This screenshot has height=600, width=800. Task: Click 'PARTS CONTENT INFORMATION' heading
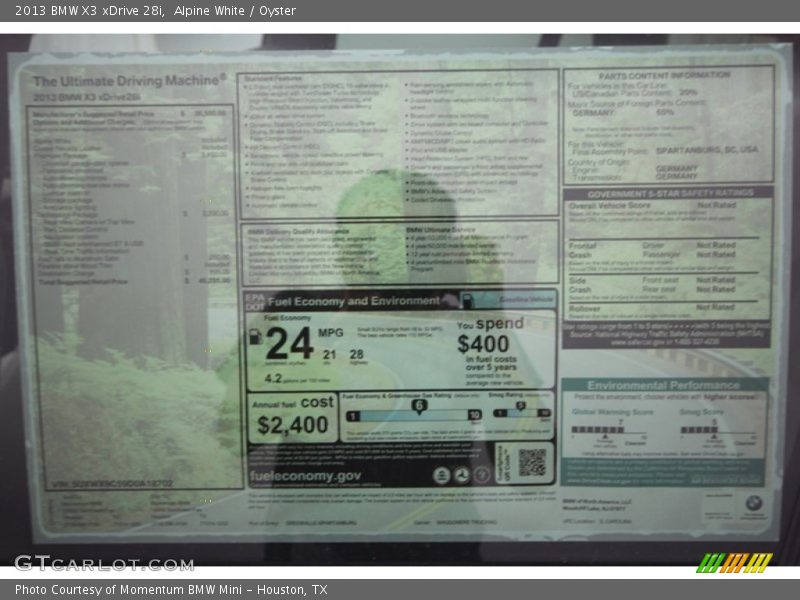click(664, 76)
